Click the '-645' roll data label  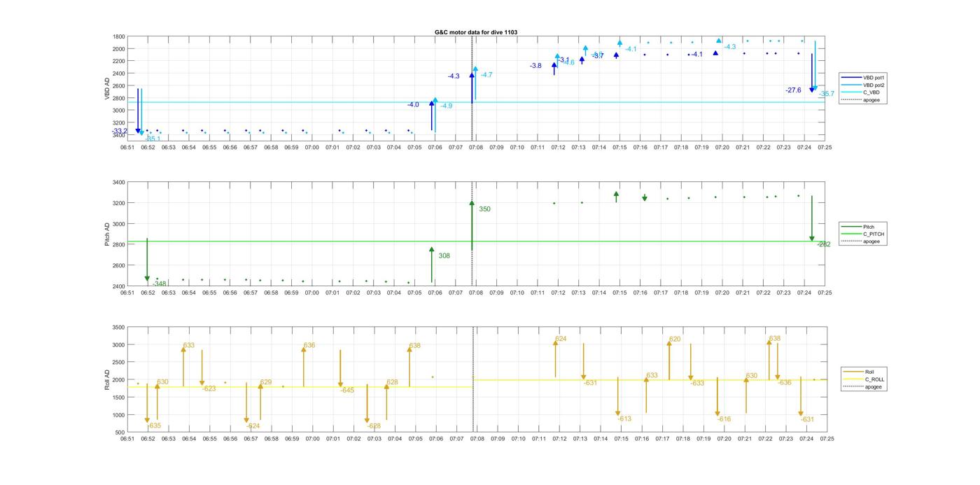point(347,391)
